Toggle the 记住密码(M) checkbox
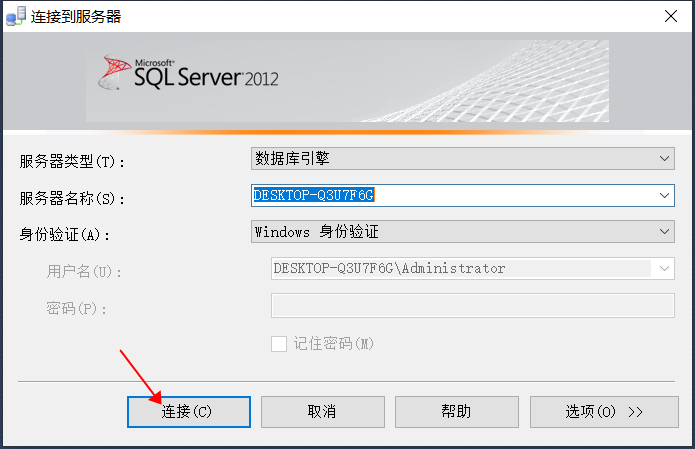This screenshot has height=449, width=695. 279,344
